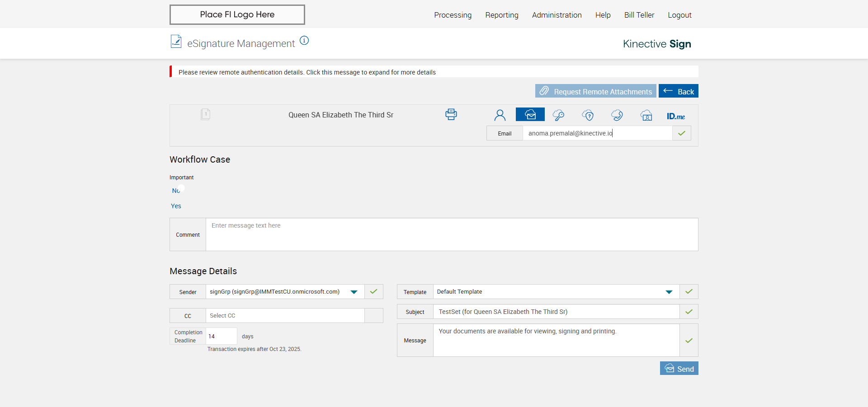
Task: Click the printer icon for the signer
Action: (451, 114)
